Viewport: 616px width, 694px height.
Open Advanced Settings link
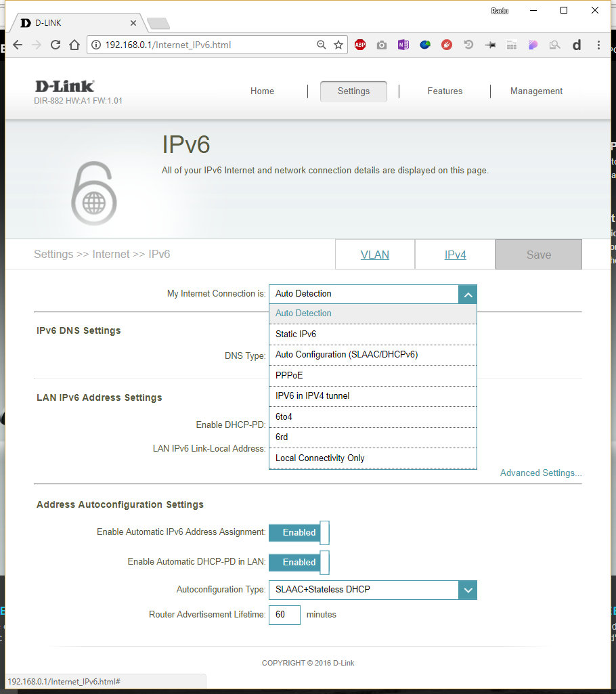click(541, 473)
